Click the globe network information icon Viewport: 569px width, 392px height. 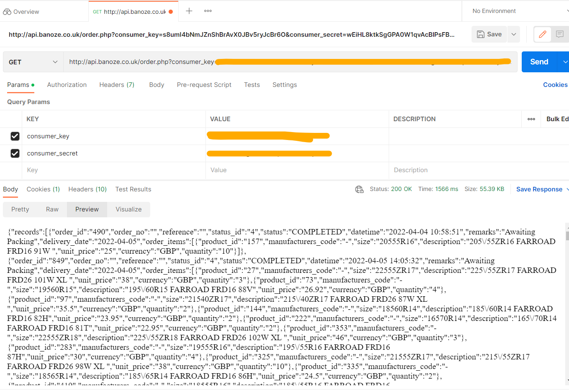359,189
